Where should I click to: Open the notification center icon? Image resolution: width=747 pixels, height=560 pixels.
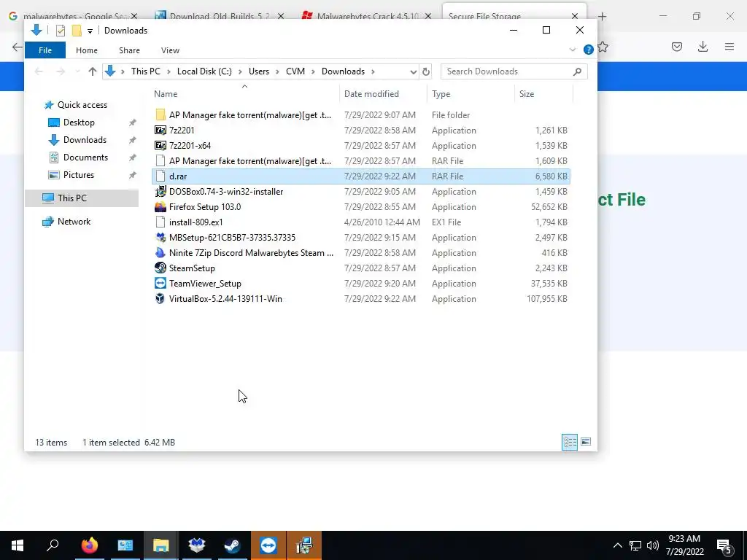pos(724,546)
